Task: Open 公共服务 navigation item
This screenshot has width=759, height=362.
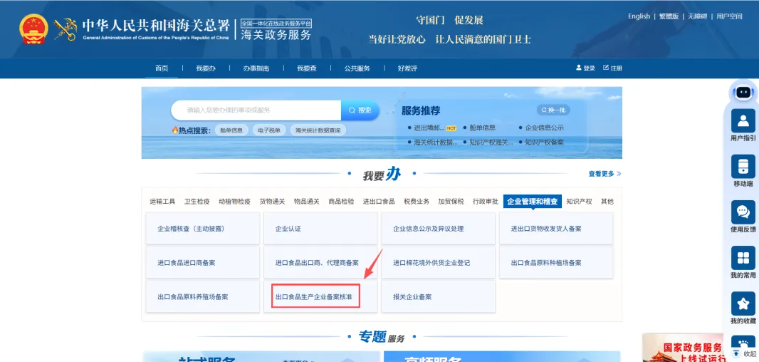Action: pos(357,68)
